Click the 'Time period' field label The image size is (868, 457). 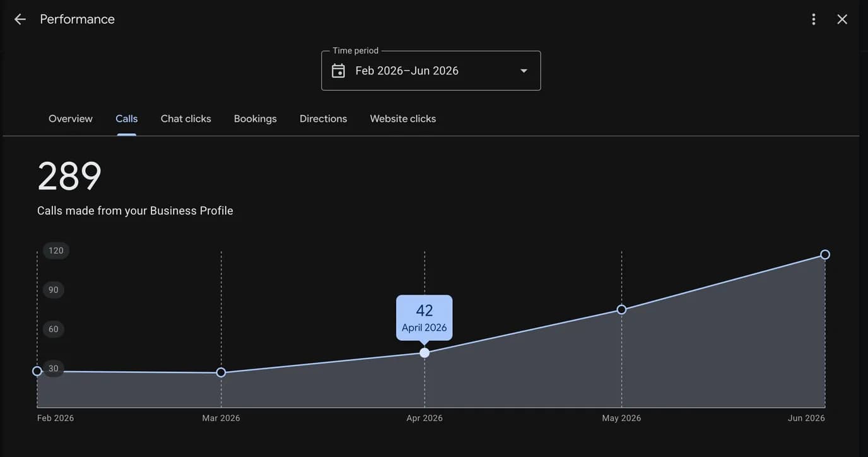[x=356, y=50]
